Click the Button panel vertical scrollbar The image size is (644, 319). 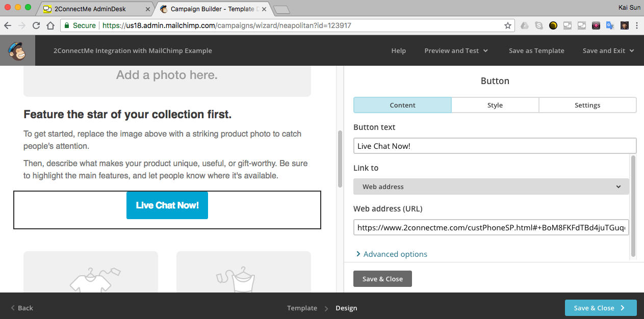pyautogui.click(x=633, y=206)
